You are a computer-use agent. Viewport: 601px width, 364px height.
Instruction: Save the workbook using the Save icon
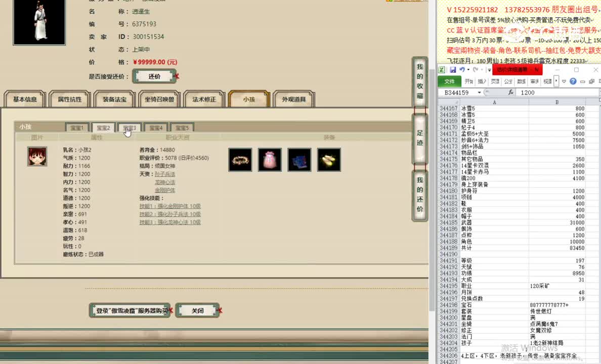click(453, 70)
